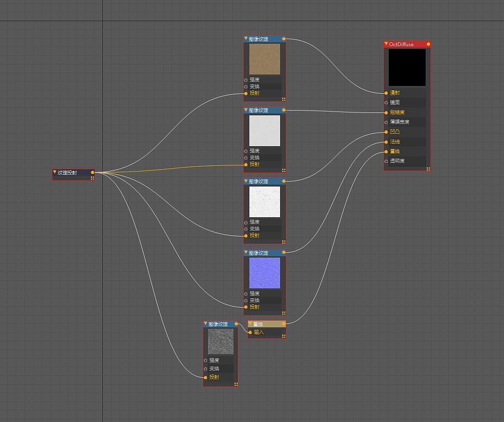Click the OctDiffuse node resize corner icon
The image size is (504, 422).
point(428,169)
